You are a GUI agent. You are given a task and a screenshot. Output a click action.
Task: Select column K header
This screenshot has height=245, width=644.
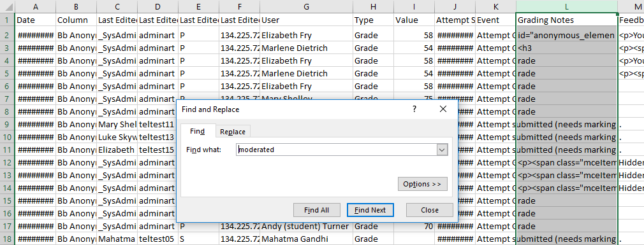495,6
